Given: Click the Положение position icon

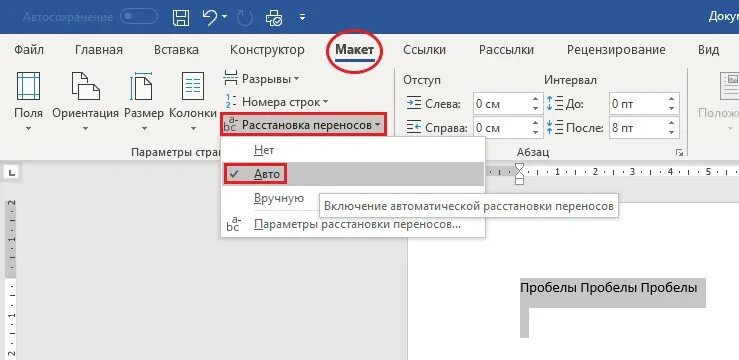Looking at the screenshot, I should (730, 86).
